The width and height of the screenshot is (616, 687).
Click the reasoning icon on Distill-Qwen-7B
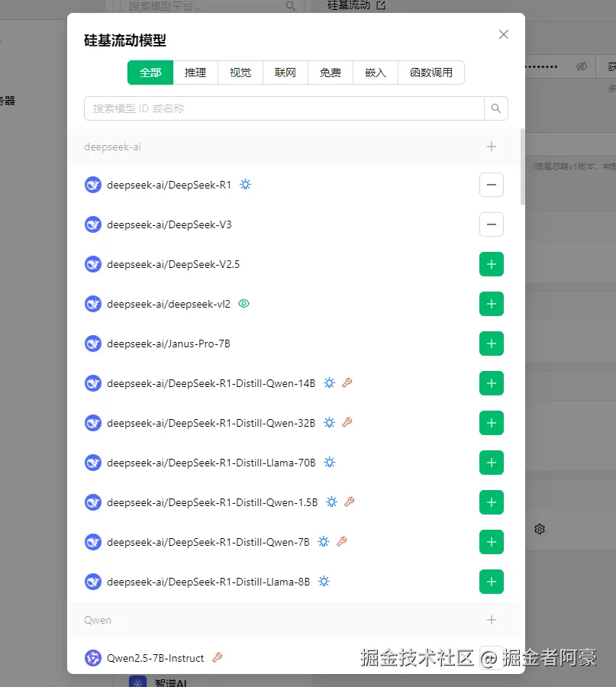pyautogui.click(x=324, y=541)
